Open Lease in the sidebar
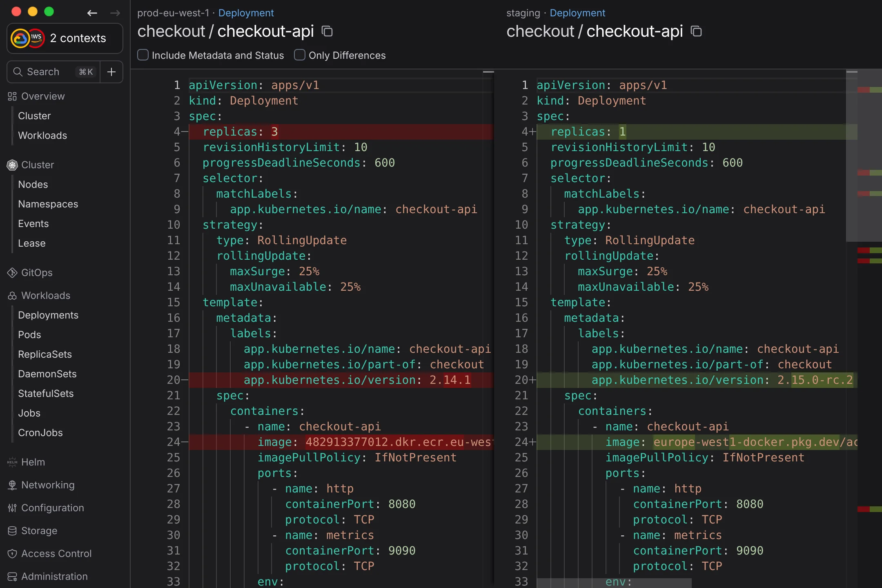Screen dimensions: 882x588 (32, 243)
